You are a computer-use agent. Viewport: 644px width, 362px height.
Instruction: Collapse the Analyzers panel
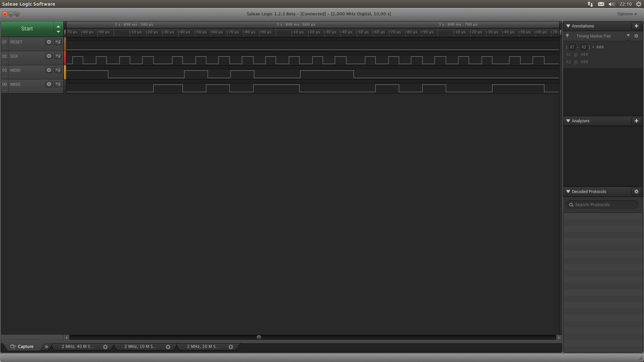(x=568, y=121)
